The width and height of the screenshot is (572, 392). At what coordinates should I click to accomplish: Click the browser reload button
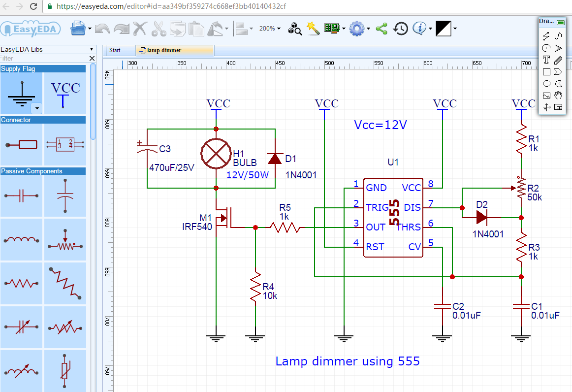click(x=33, y=6)
